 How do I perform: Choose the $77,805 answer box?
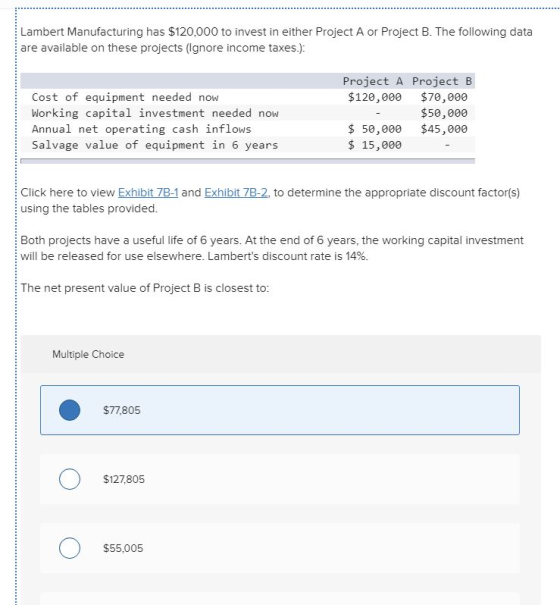(x=280, y=410)
